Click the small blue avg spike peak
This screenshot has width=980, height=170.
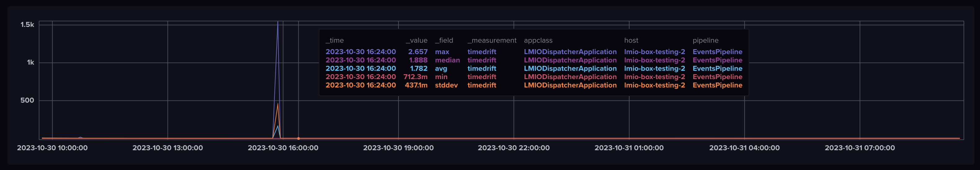coord(278,126)
